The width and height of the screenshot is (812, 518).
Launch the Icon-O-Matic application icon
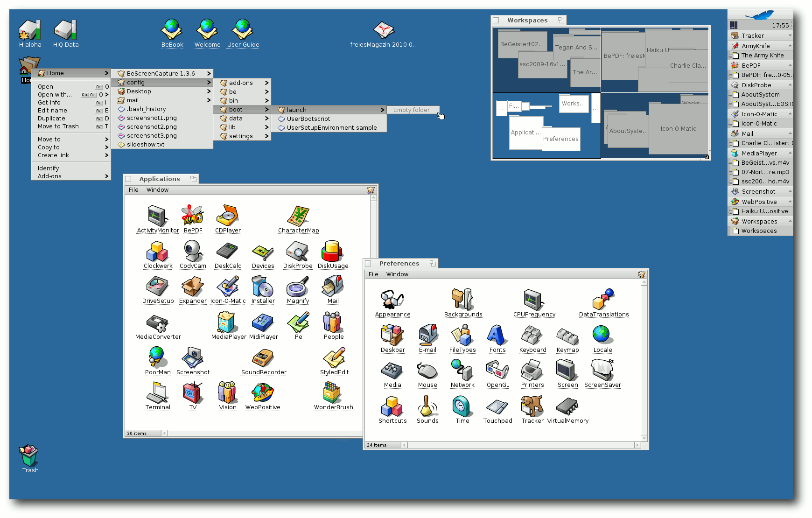point(228,287)
